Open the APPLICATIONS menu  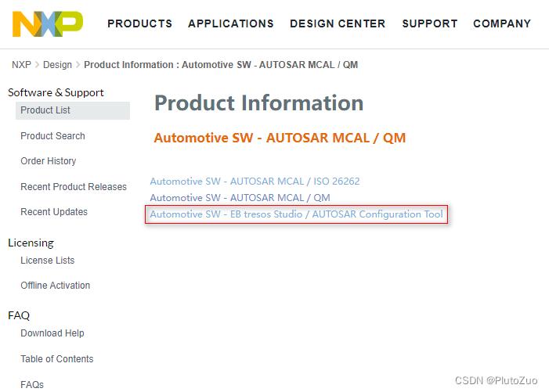[x=231, y=23]
